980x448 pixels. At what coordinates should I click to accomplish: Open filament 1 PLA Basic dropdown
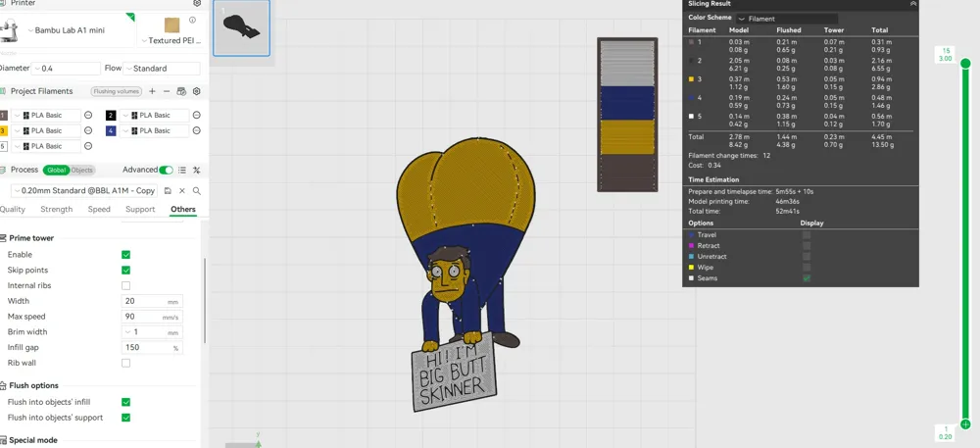46,116
